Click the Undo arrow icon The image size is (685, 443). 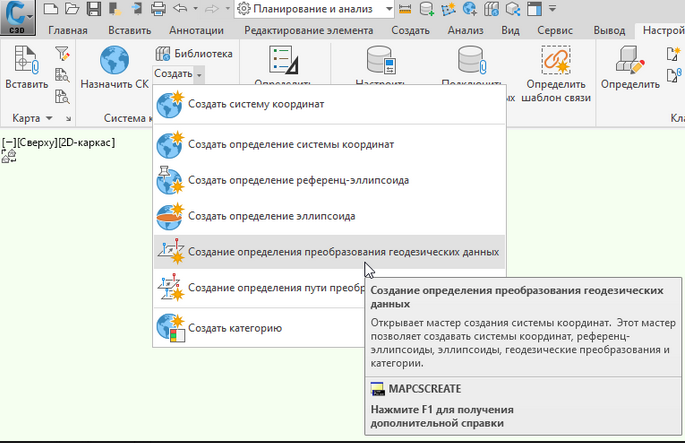[x=181, y=9]
